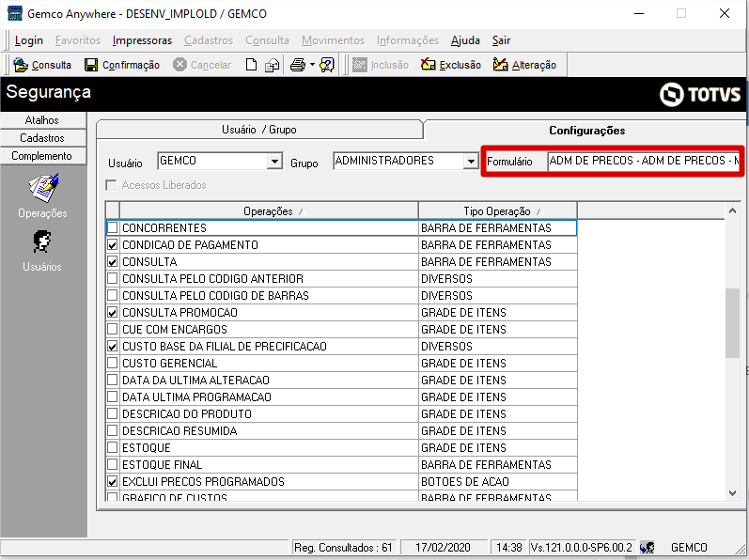
Task: Open the Grupo ADMINISTRADORES dropdown
Action: pyautogui.click(x=471, y=162)
